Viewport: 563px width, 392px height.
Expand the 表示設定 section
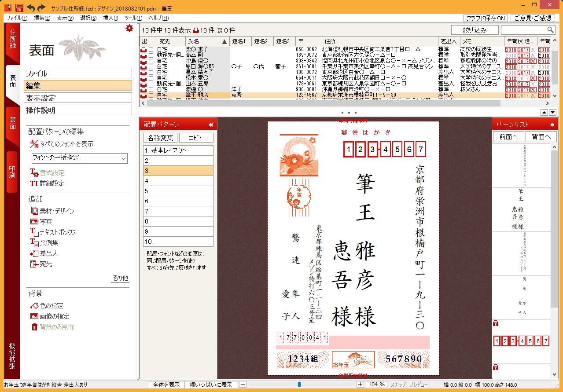78,98
